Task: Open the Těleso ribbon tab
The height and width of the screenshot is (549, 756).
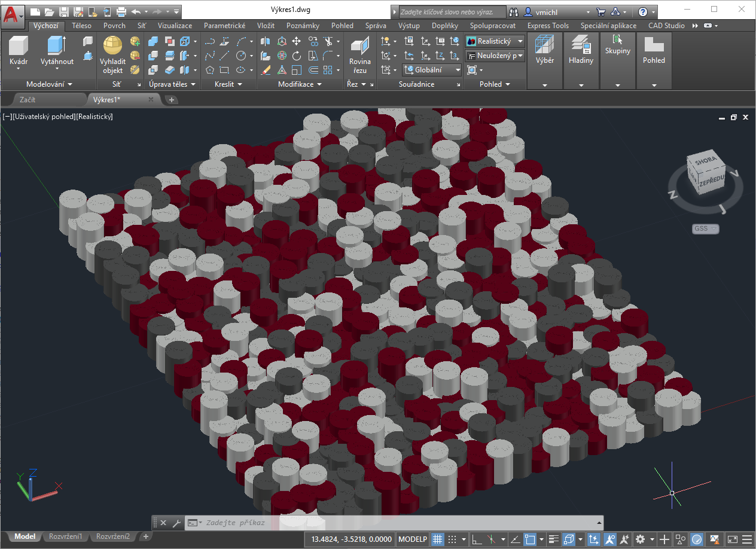Action: tap(82, 26)
